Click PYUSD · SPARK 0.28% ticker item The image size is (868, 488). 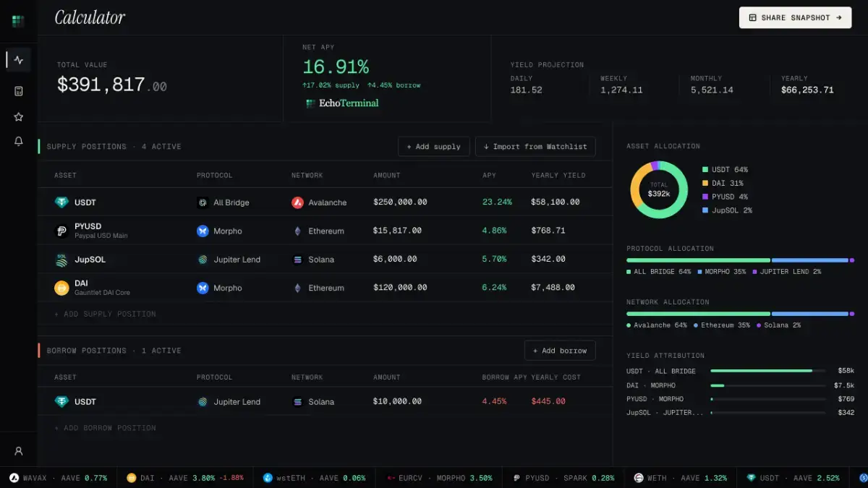pyautogui.click(x=564, y=478)
